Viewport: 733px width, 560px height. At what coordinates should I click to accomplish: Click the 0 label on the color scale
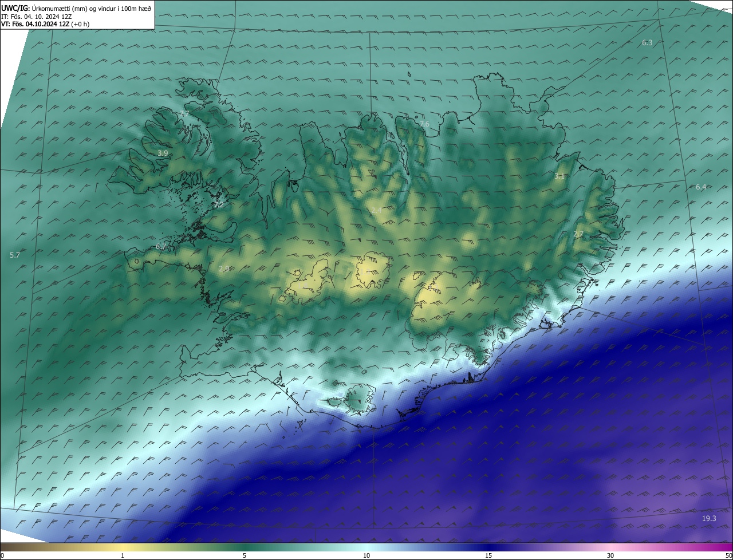click(x=2, y=555)
